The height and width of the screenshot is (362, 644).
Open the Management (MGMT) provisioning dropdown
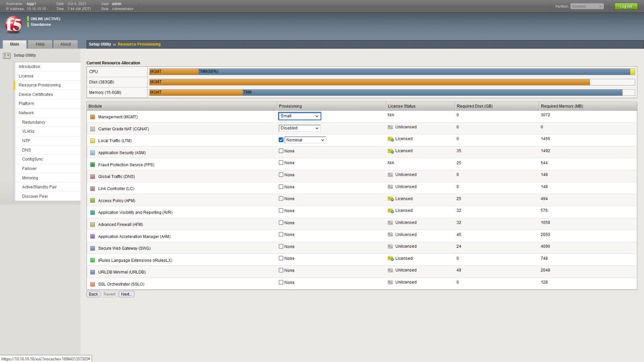click(x=299, y=116)
